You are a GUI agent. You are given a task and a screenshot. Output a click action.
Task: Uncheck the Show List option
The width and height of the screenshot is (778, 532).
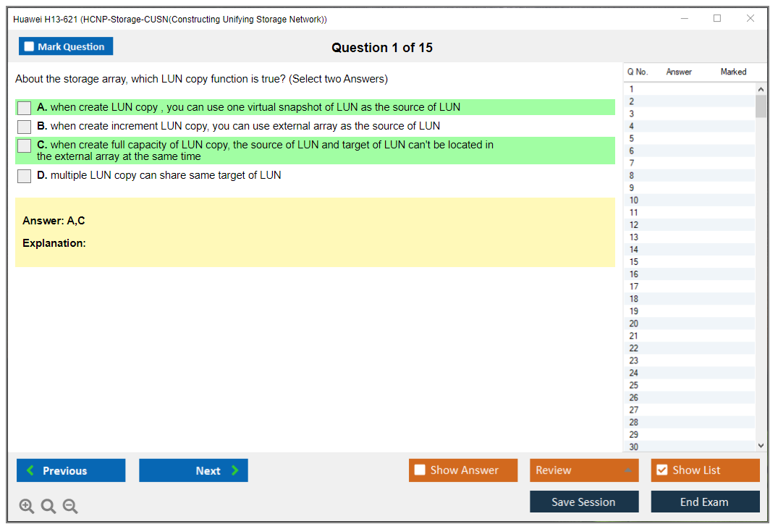click(661, 470)
